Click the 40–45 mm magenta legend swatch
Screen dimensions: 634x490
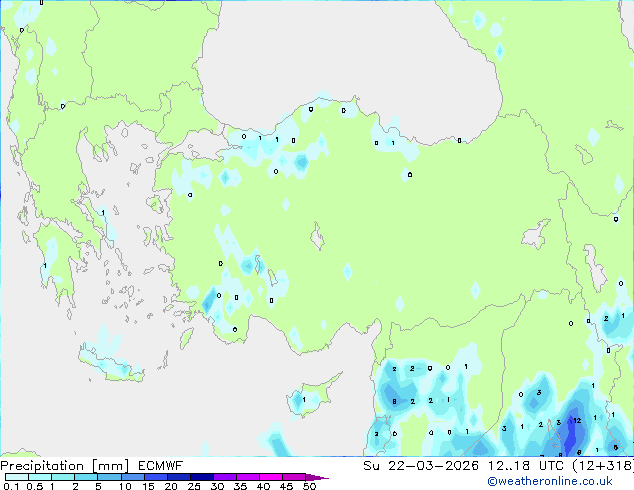[x=271, y=477]
